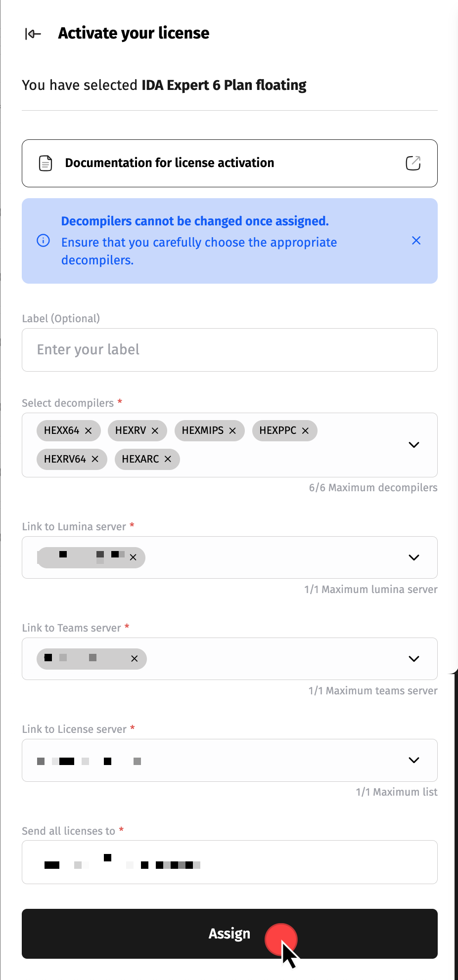Image resolution: width=458 pixels, height=980 pixels.
Task: Expand the Select decompilers dropdown
Action: click(414, 445)
